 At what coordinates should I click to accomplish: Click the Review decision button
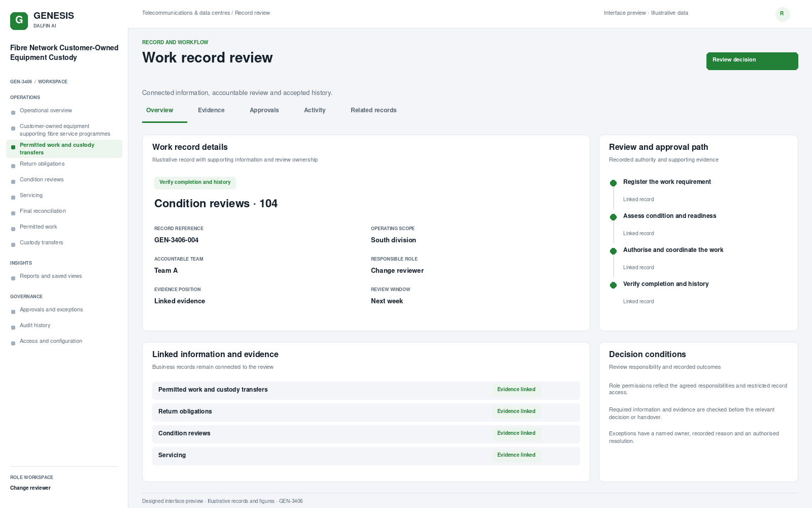click(x=752, y=61)
